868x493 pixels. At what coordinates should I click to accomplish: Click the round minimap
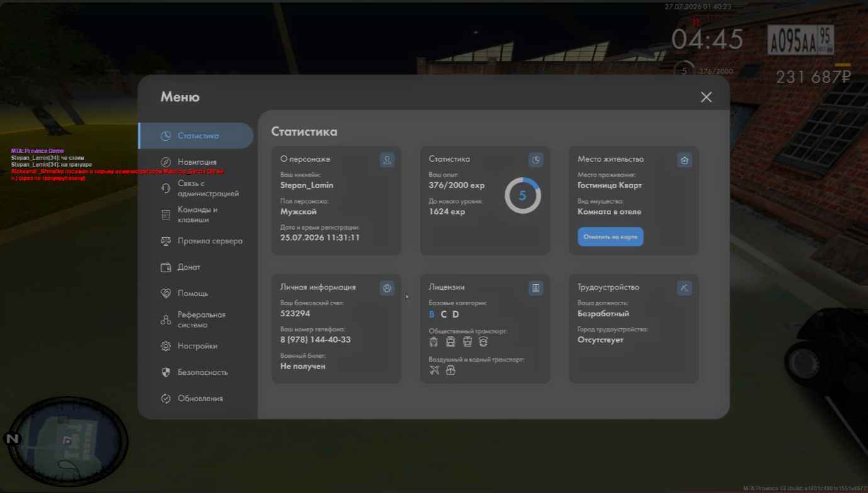[68, 441]
